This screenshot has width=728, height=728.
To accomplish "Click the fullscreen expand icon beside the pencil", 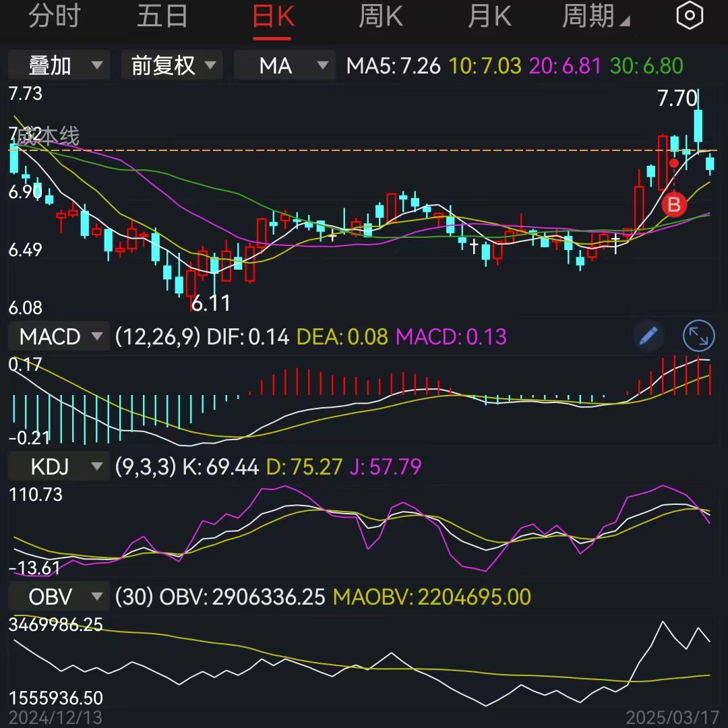I will [x=698, y=336].
